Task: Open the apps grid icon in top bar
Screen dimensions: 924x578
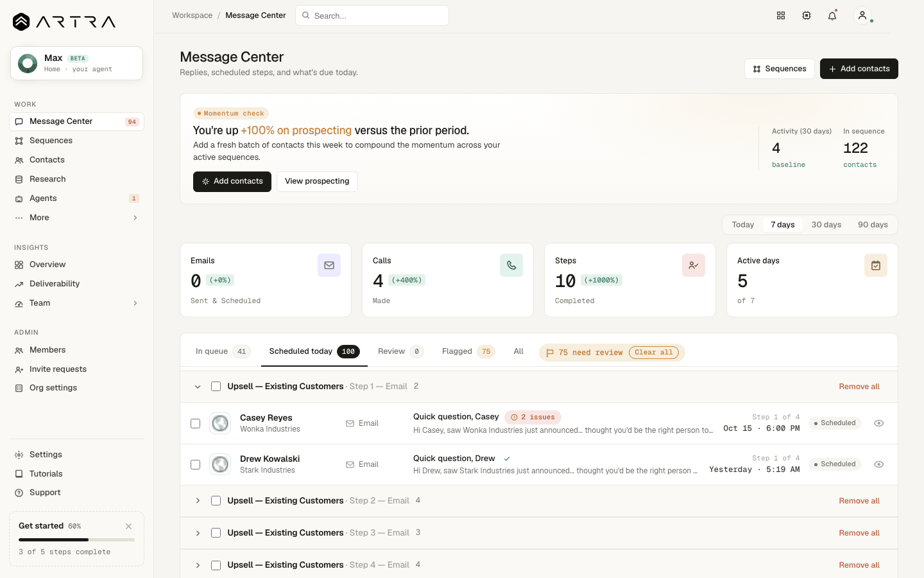Action: [x=781, y=15]
